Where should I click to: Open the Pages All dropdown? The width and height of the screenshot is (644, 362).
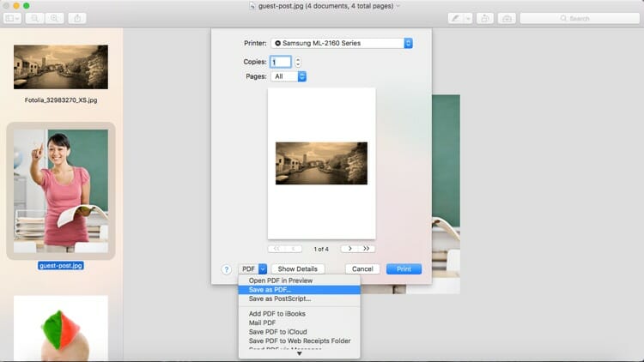[x=289, y=76]
